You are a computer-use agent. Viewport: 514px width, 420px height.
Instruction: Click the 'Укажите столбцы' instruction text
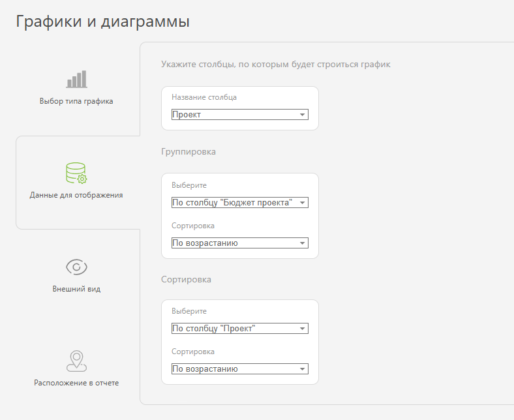[x=276, y=65]
